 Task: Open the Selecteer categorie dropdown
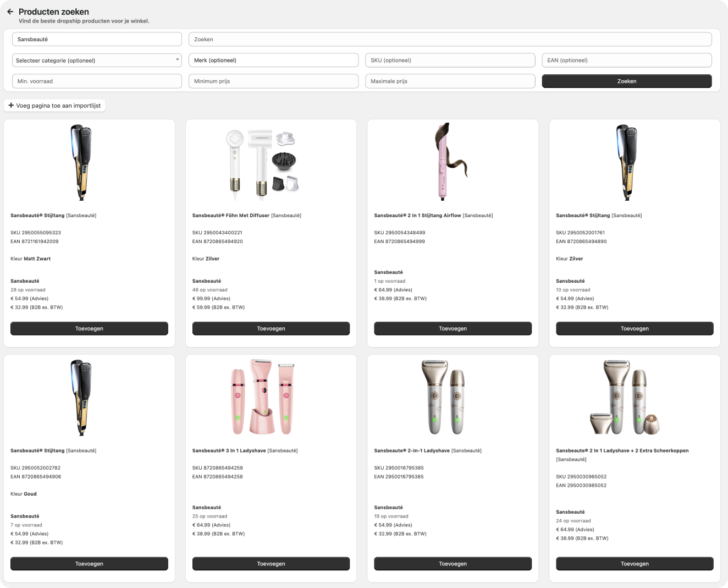coord(97,61)
